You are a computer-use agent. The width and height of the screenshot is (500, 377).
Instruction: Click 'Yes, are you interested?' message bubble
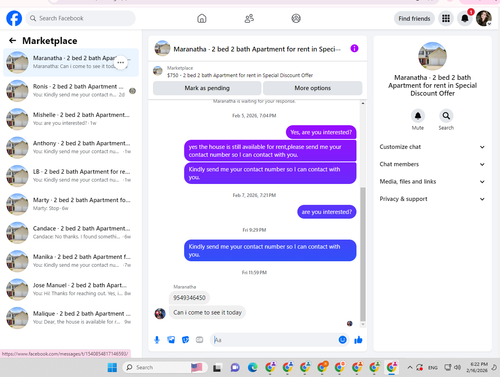coord(321,132)
